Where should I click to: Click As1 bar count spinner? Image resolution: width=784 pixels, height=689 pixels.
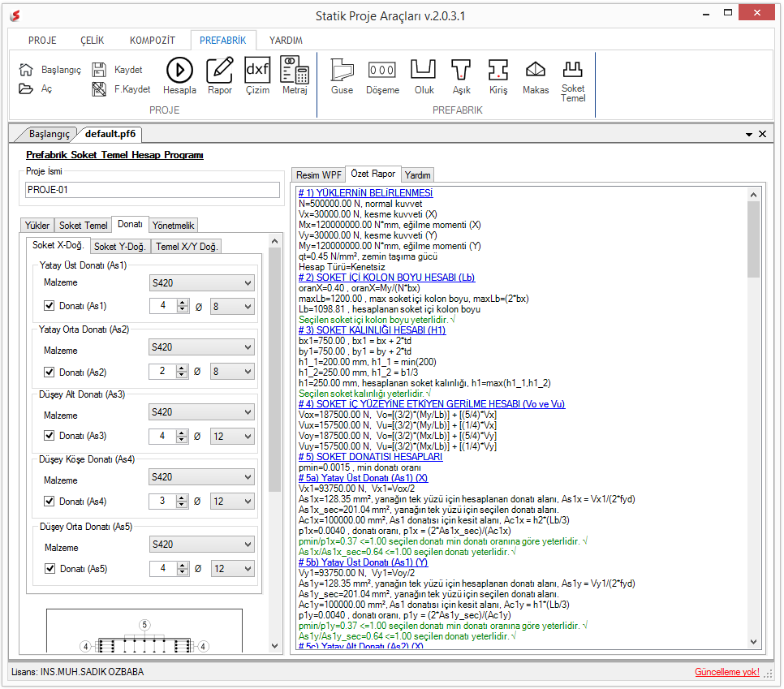(169, 305)
